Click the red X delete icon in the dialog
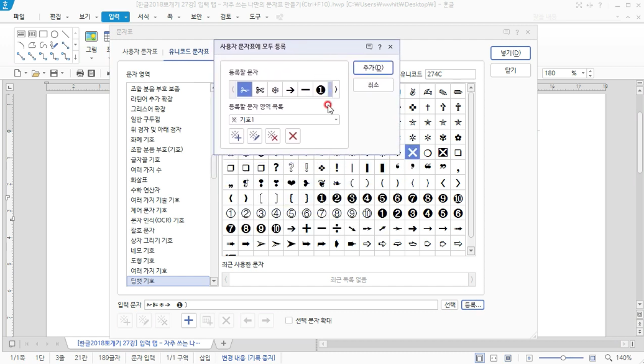The height and width of the screenshot is (364, 644). coord(293,136)
